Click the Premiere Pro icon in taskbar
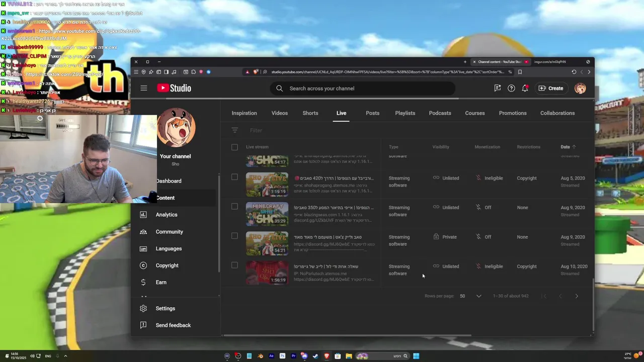The width and height of the screenshot is (644, 362). point(293,356)
